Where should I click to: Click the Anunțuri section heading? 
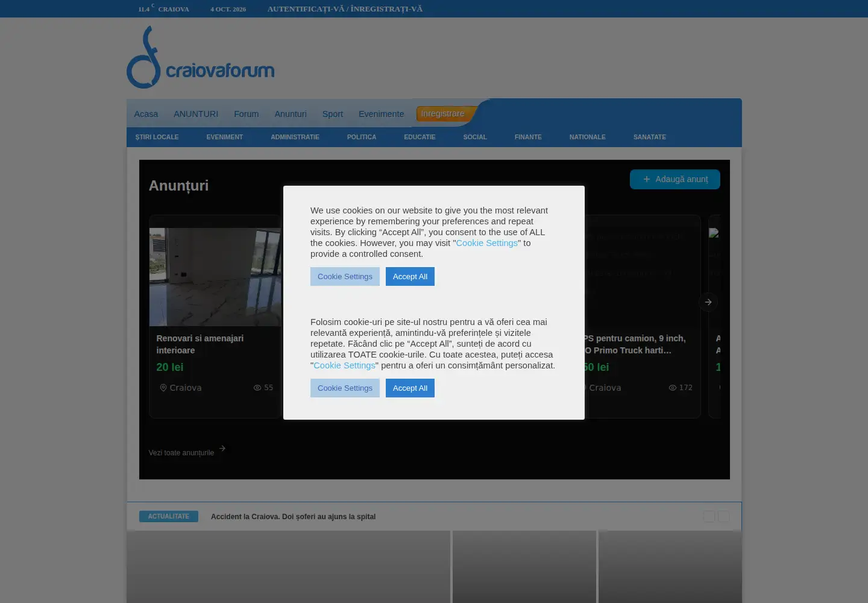[178, 186]
